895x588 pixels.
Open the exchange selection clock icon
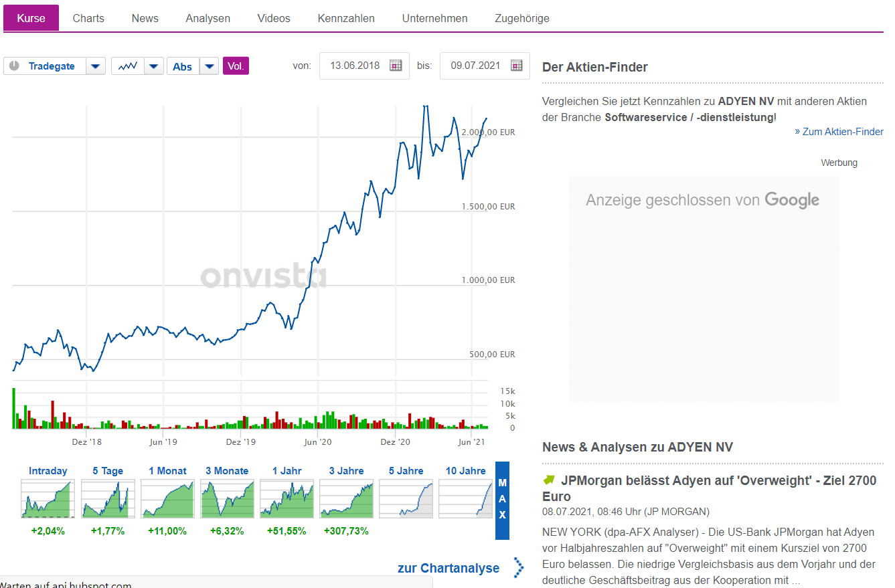coord(14,66)
